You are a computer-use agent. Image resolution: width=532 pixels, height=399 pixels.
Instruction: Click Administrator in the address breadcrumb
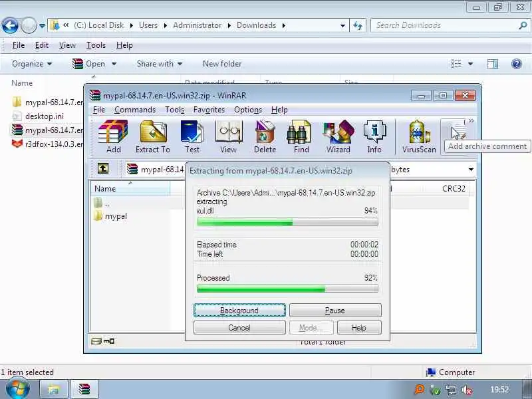(197, 25)
